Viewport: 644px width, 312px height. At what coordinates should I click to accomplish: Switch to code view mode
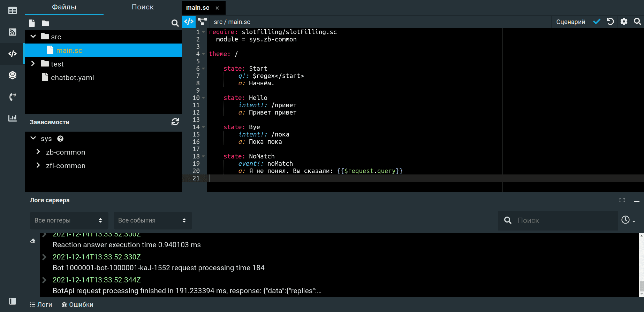pos(189,22)
